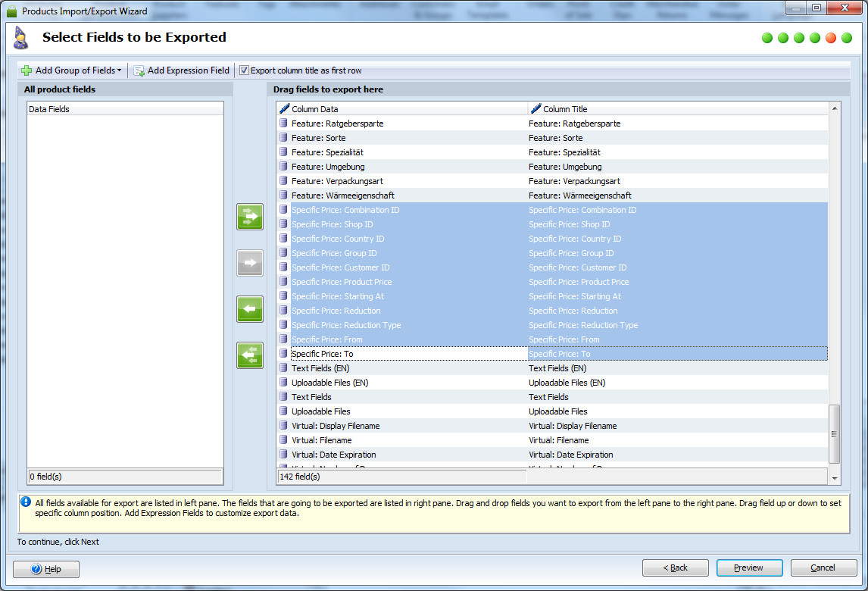Click database icon beside Feature: Ratgebersparte
868x591 pixels.
[x=283, y=123]
